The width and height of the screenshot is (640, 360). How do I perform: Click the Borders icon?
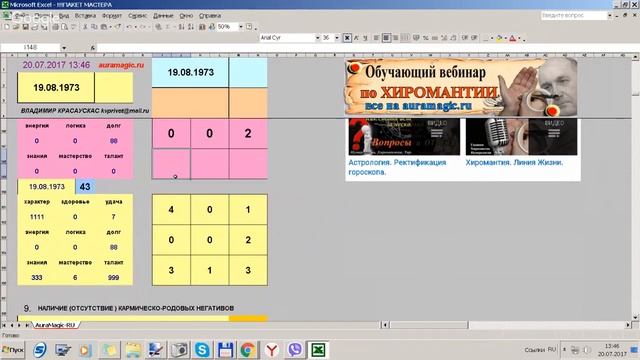click(x=486, y=38)
